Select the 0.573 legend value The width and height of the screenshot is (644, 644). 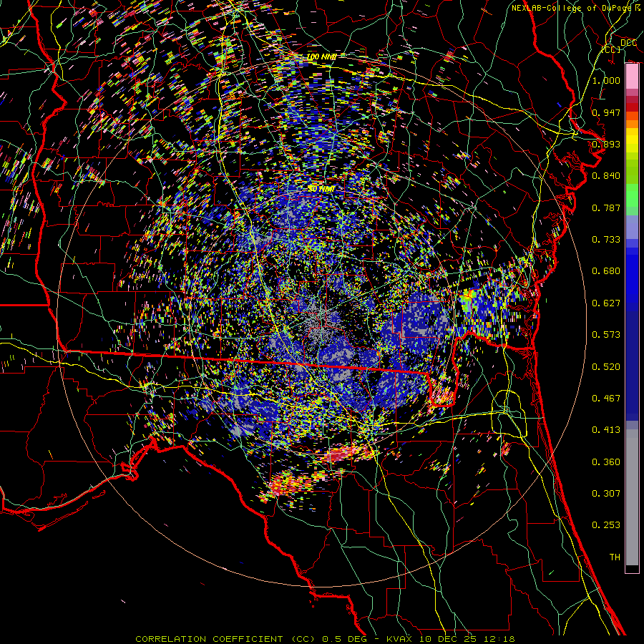pos(606,335)
